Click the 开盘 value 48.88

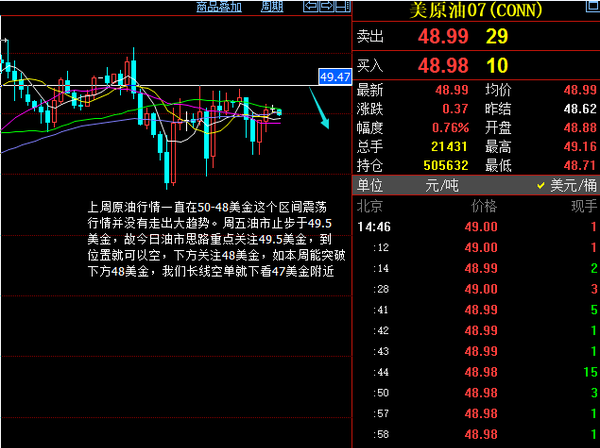[x=580, y=127]
